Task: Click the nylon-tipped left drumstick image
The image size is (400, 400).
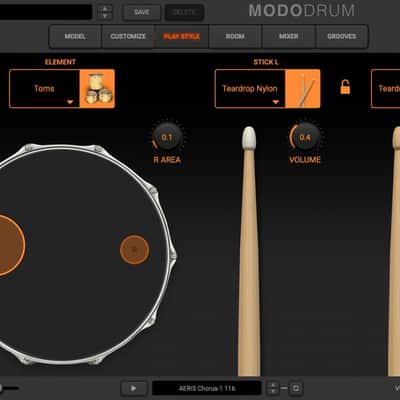Action: tap(249, 251)
